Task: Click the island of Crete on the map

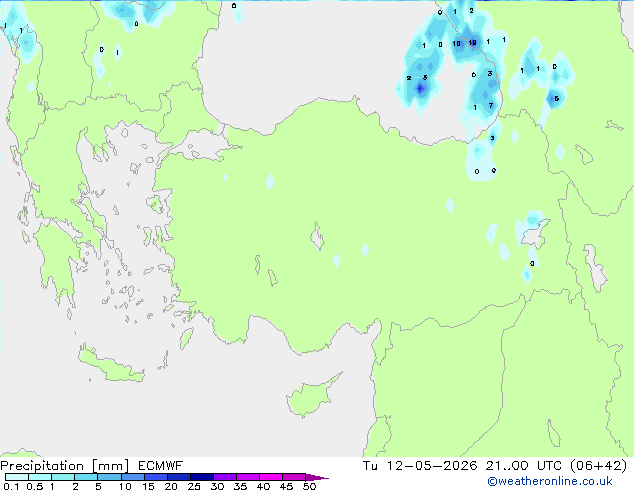Action: 111,366
